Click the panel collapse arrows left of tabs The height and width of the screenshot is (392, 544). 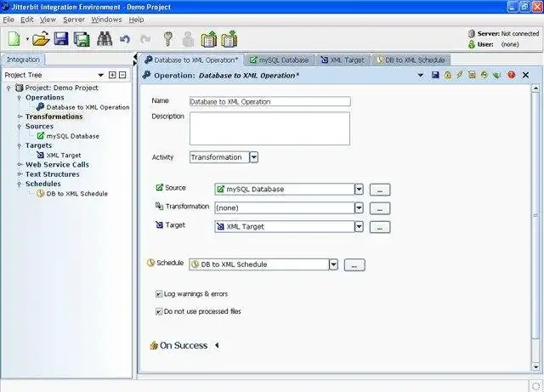tap(135, 60)
